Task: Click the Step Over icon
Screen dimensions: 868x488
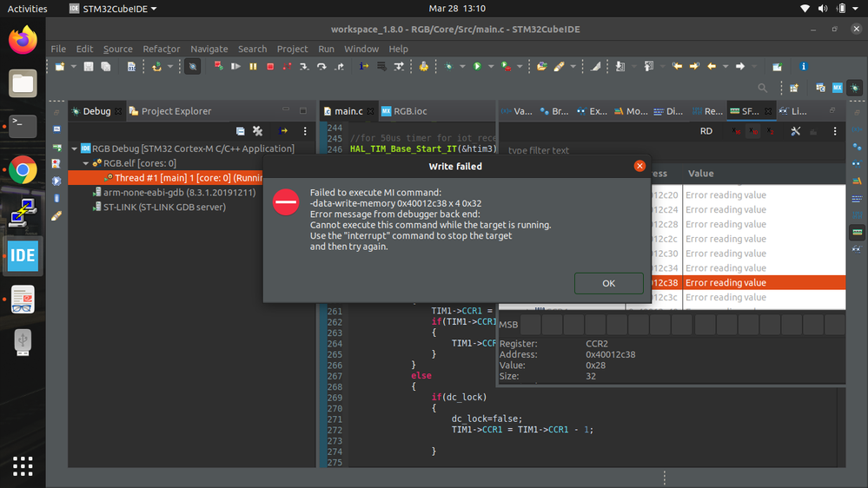Action: click(x=321, y=66)
